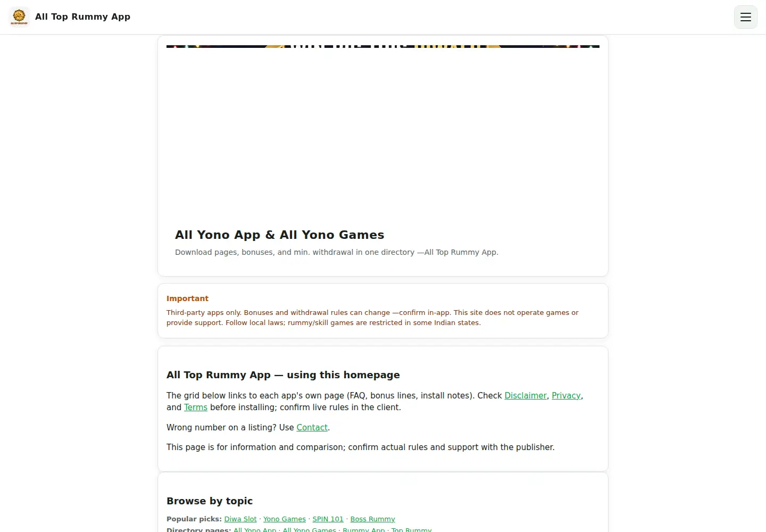
Task: Click the 'Third-party apps only' notice text
Action: [x=372, y=318]
